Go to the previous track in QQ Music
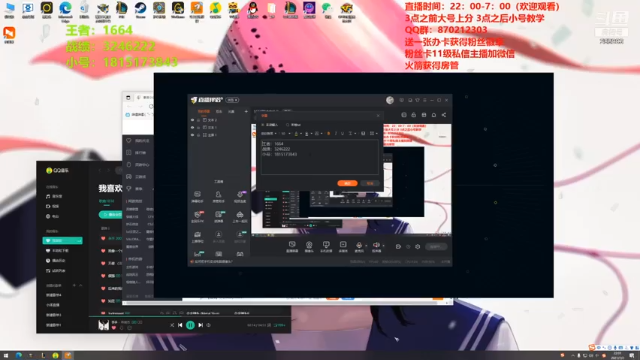Image resolution: width=640 pixels, height=360 pixels. click(x=180, y=325)
